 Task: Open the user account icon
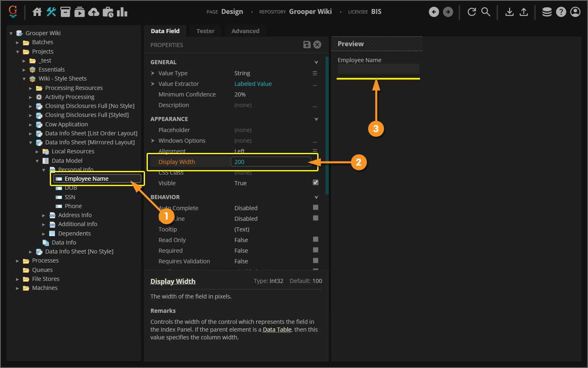pyautogui.click(x=575, y=12)
